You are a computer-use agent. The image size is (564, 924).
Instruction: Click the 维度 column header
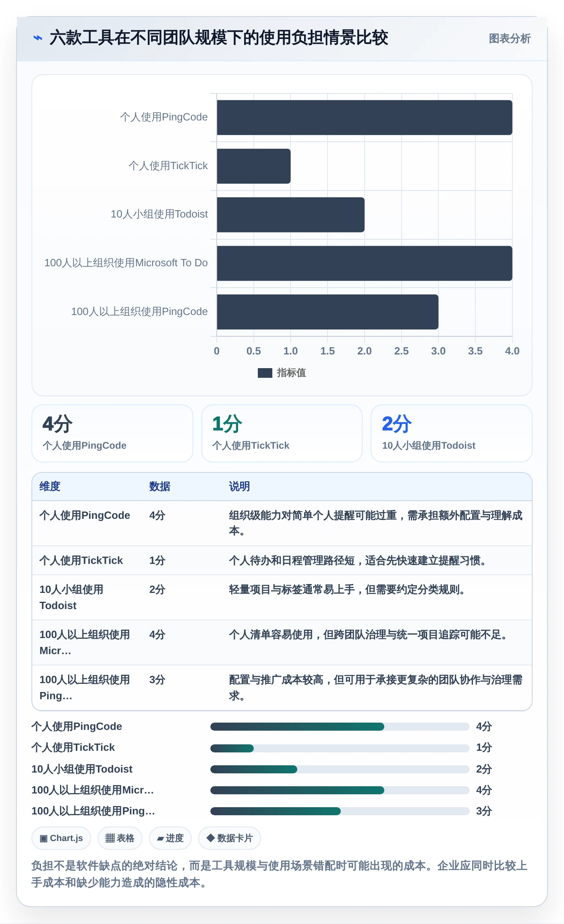(x=50, y=487)
